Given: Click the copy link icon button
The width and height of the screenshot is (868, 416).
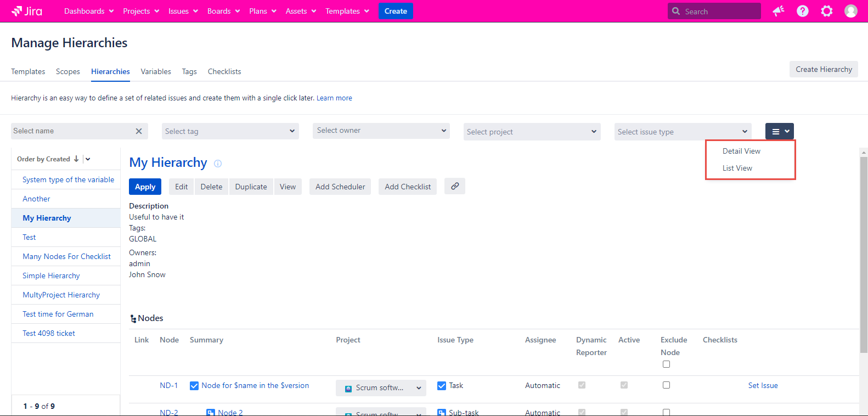Looking at the screenshot, I should click(455, 187).
